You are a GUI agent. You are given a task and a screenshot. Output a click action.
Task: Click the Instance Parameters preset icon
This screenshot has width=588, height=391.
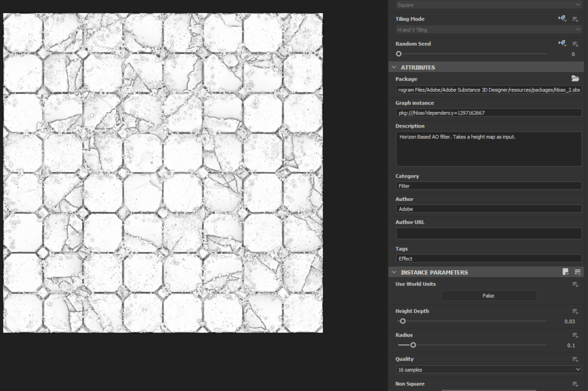pos(566,272)
